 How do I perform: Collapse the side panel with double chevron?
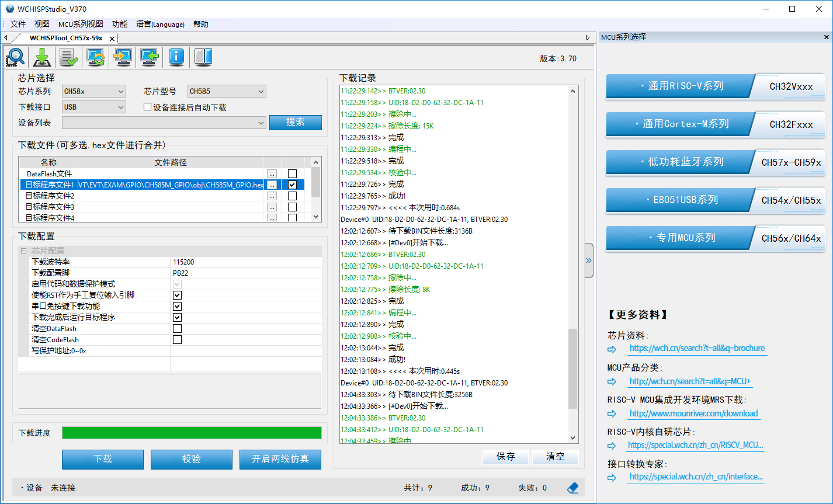pos(589,260)
